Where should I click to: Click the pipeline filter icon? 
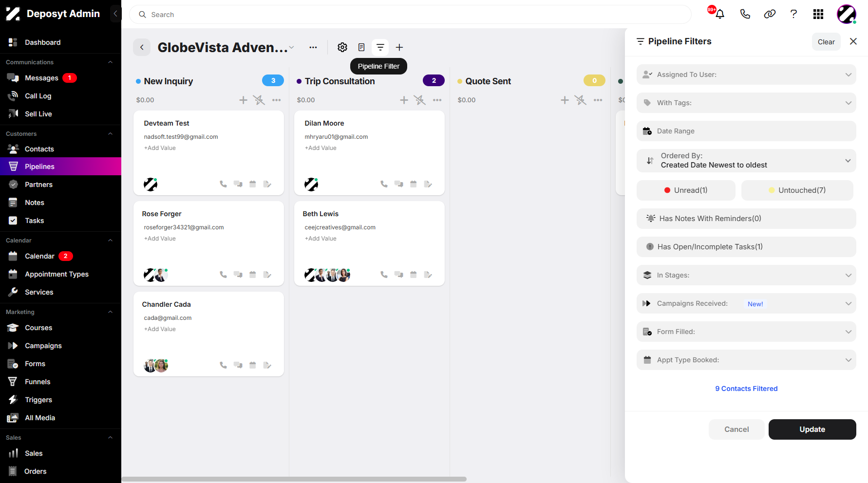pyautogui.click(x=380, y=47)
